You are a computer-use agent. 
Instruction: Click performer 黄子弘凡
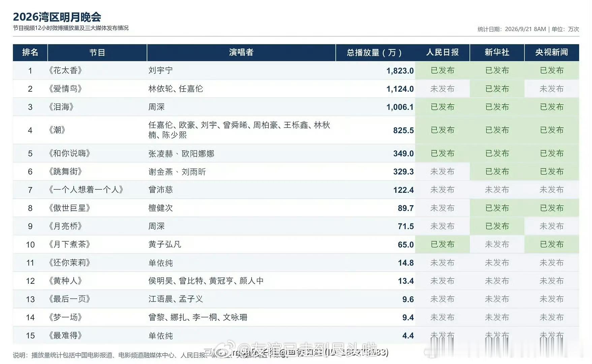click(164, 244)
